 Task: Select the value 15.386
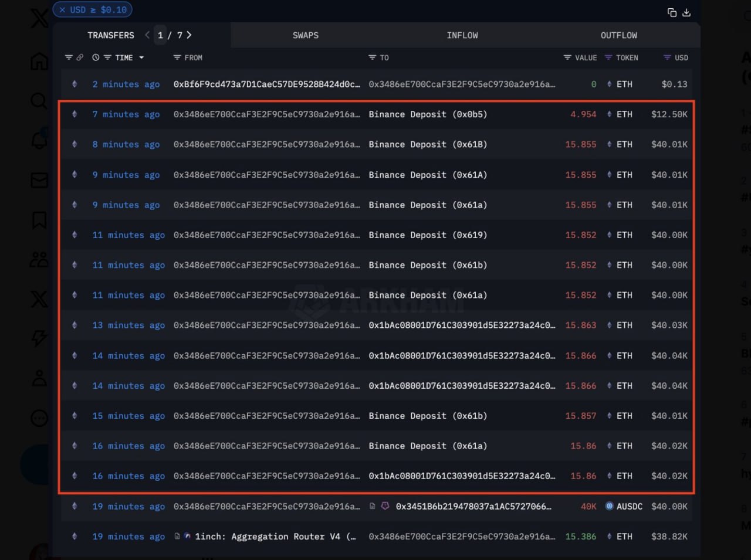coord(581,537)
